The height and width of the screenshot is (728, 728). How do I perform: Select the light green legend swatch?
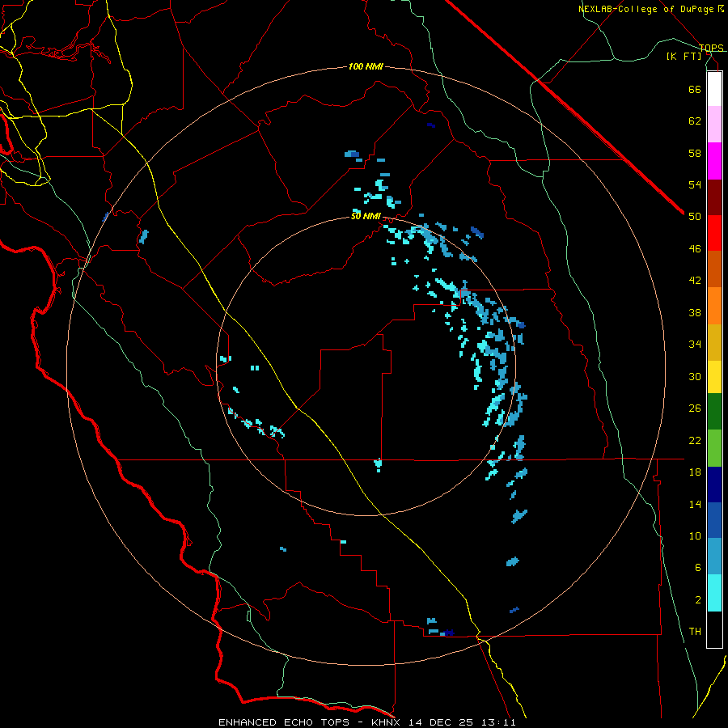(x=714, y=448)
